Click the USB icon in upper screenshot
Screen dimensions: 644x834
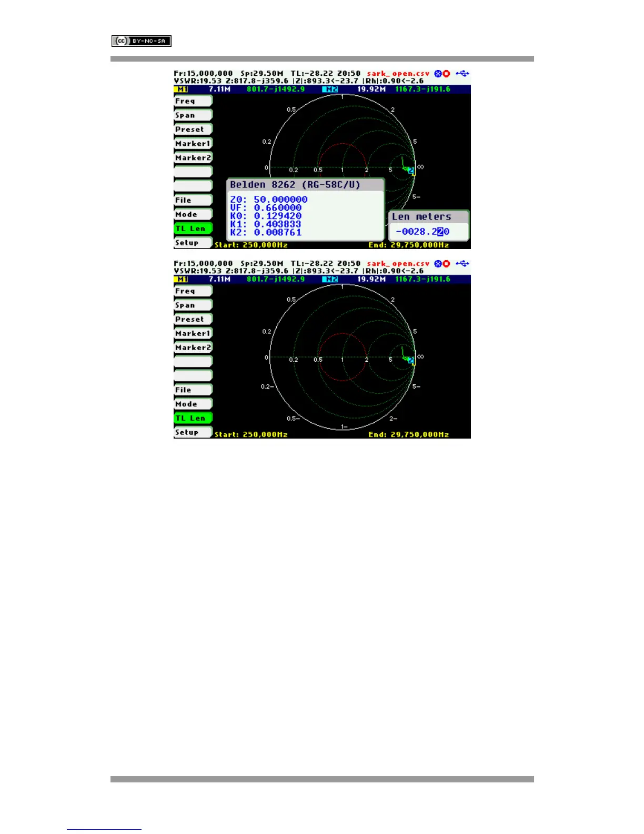coord(462,74)
